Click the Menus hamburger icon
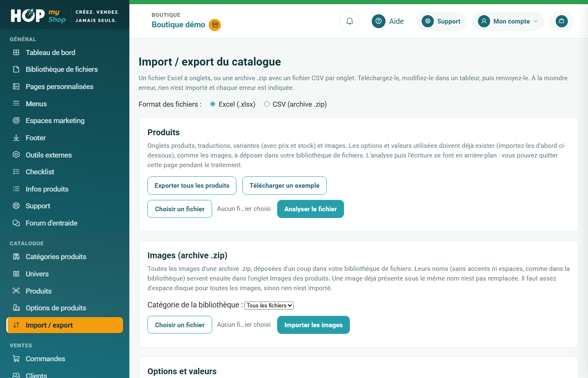The image size is (588, 378). (x=16, y=103)
